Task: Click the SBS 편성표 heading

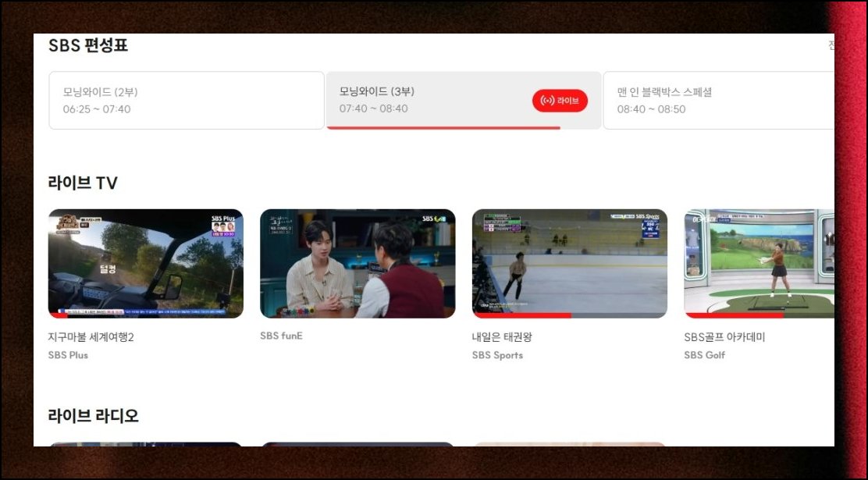Action: pos(88,45)
